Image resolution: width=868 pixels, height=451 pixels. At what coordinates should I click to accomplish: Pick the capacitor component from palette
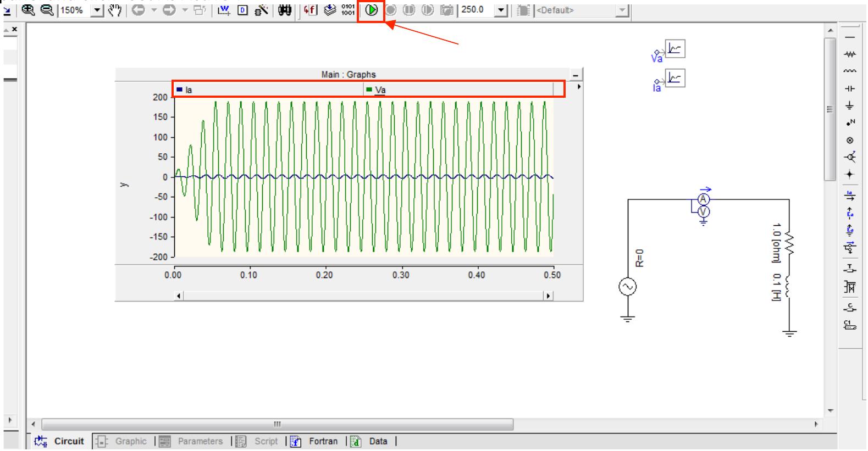tap(850, 88)
